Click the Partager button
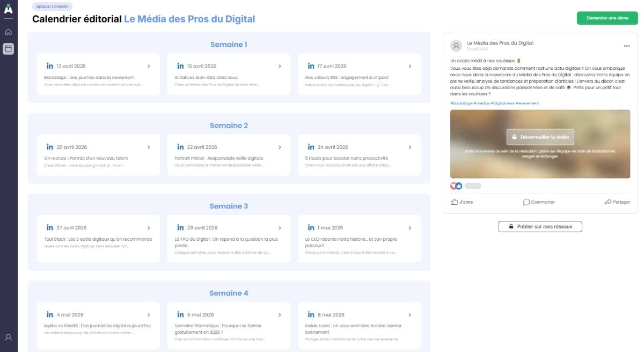 click(x=617, y=202)
